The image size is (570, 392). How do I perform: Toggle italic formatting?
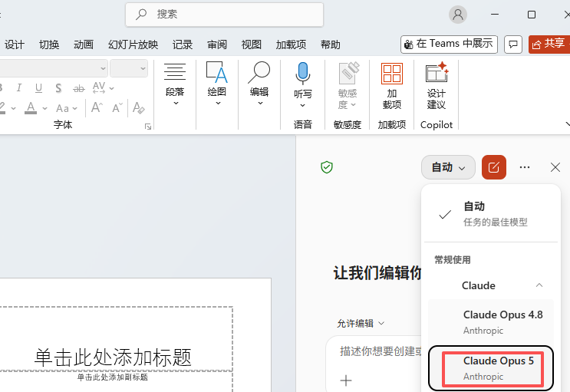[x=19, y=88]
